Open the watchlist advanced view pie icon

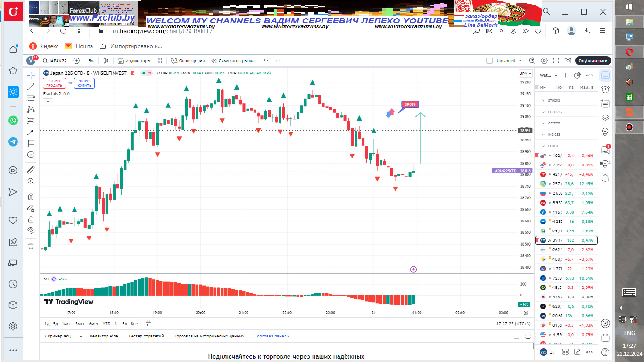[x=578, y=75]
